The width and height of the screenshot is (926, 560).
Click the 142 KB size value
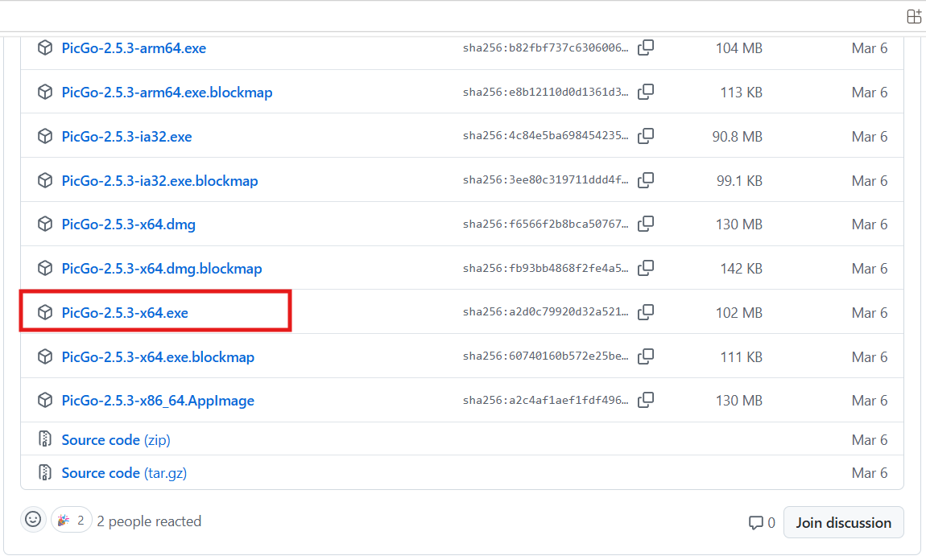(741, 269)
